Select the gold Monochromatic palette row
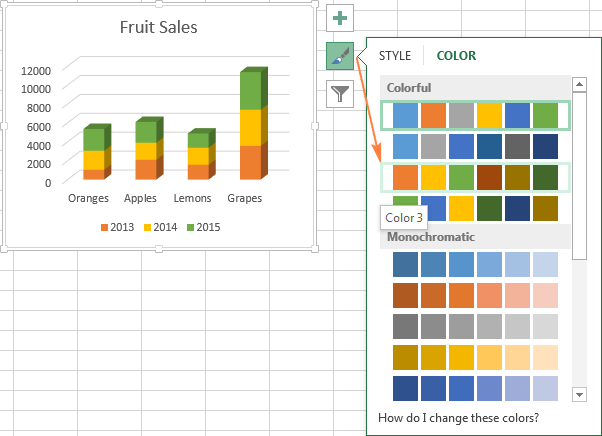This screenshot has width=602, height=436. coord(475,358)
